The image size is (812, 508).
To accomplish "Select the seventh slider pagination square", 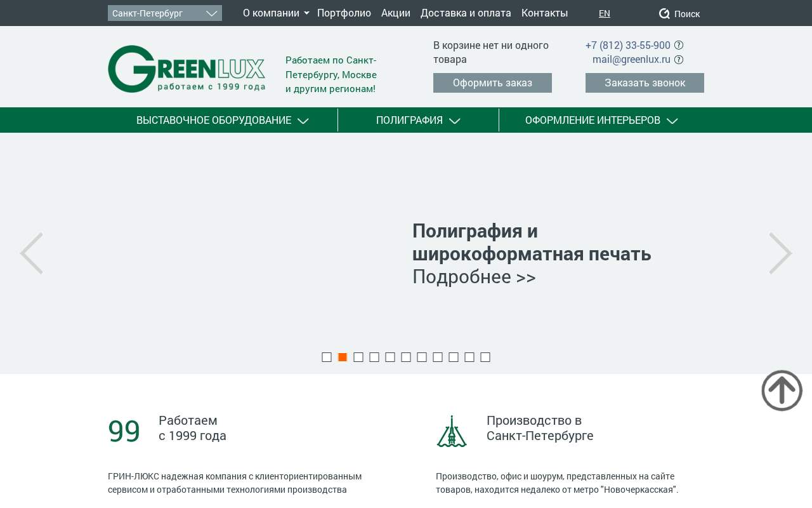I will [x=422, y=357].
